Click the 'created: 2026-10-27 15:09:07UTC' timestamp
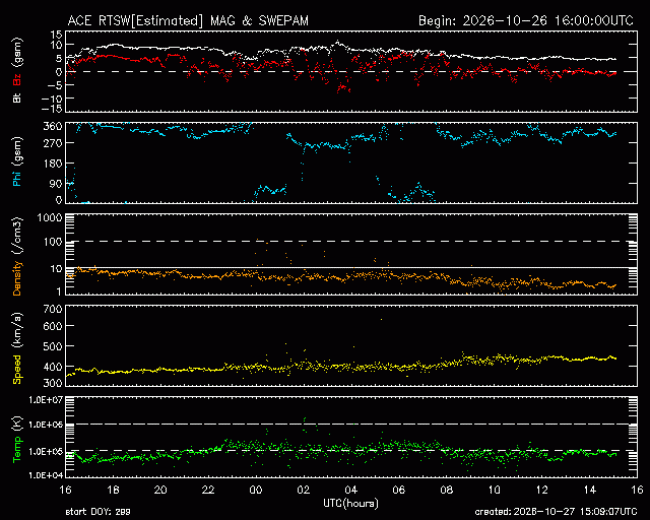Screen dimensions: 650x520 (555, 512)
